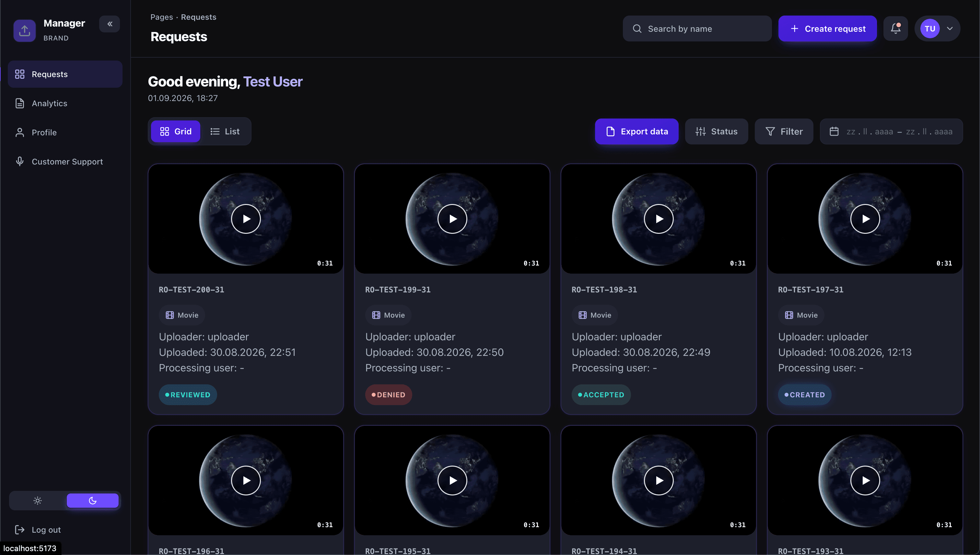980x555 pixels.
Task: Click the Manager brand upload logo icon
Action: (24, 30)
